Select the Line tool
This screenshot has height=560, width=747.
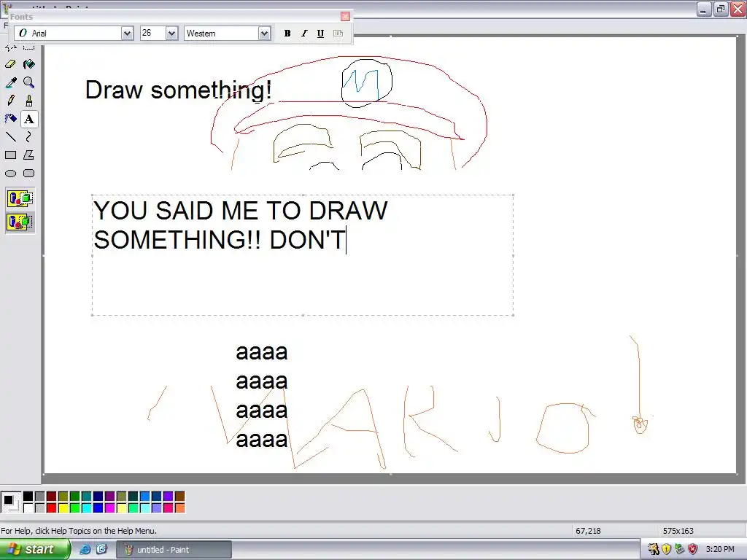[10, 137]
